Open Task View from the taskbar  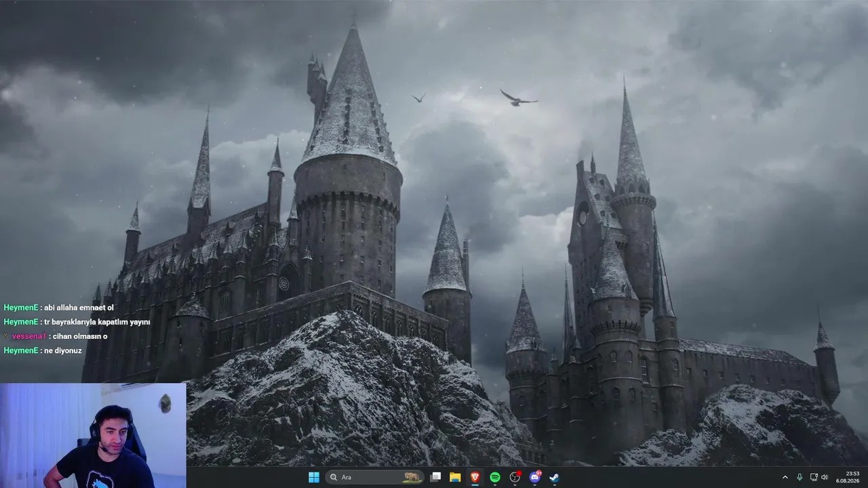[436, 477]
